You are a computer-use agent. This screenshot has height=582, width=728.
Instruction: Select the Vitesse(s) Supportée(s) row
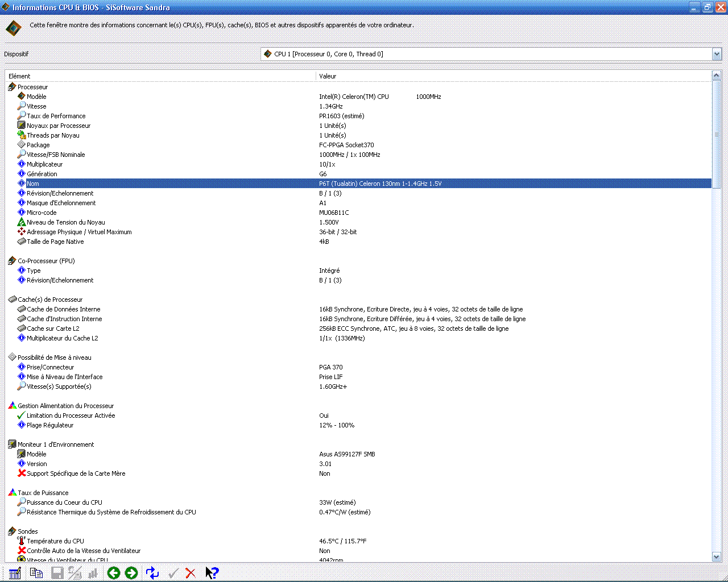pos(358,386)
